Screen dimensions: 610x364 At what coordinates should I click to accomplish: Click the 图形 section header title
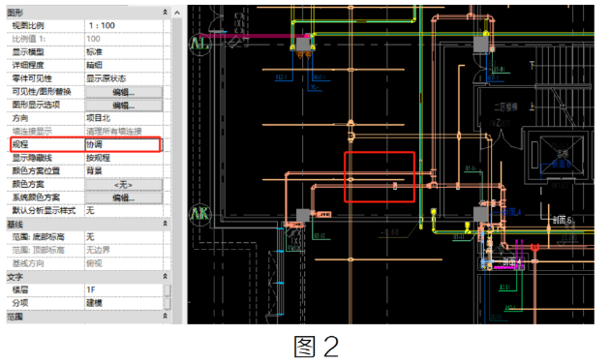tap(15, 13)
